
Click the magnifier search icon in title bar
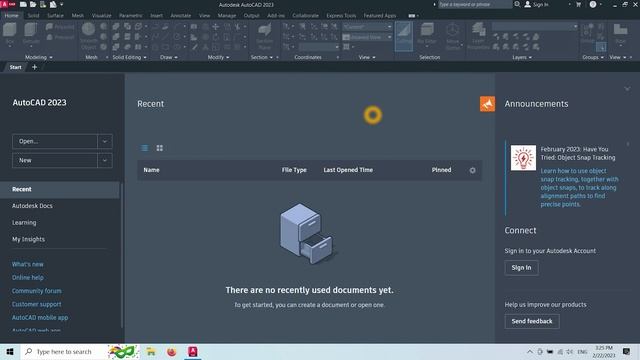517,4
